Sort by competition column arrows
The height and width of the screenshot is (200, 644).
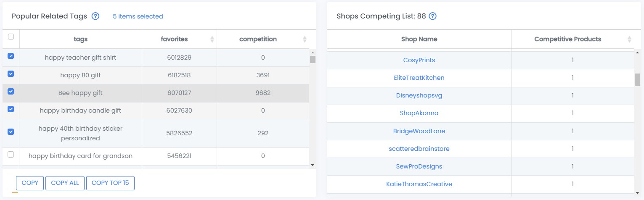[305, 39]
